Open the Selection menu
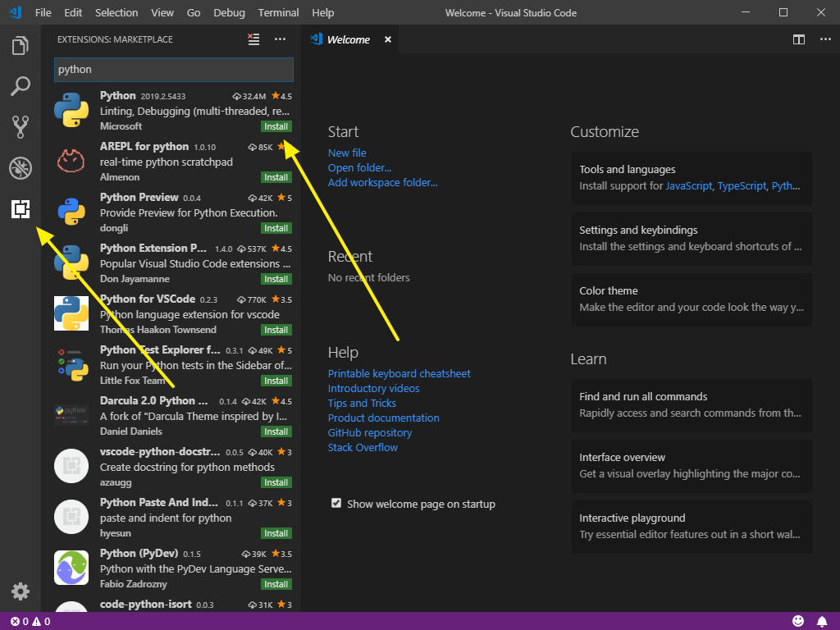This screenshot has width=840, height=630. 116,12
